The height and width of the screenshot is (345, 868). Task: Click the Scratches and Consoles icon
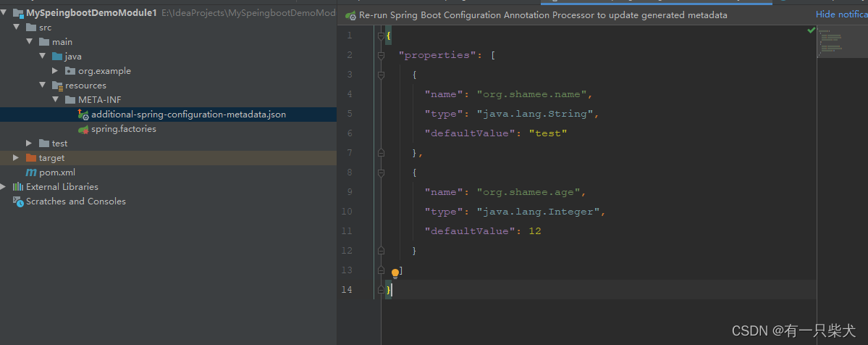(18, 201)
